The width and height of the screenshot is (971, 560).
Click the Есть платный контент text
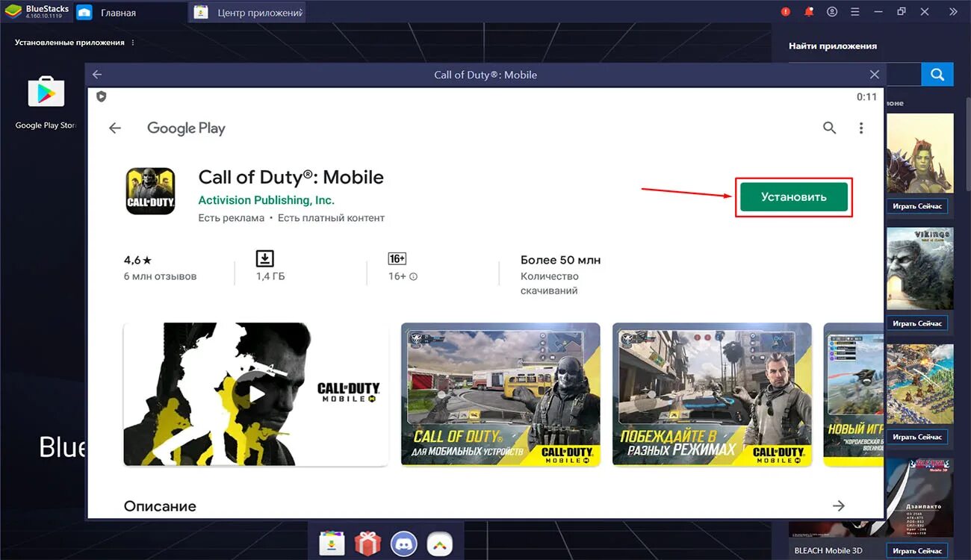click(331, 218)
